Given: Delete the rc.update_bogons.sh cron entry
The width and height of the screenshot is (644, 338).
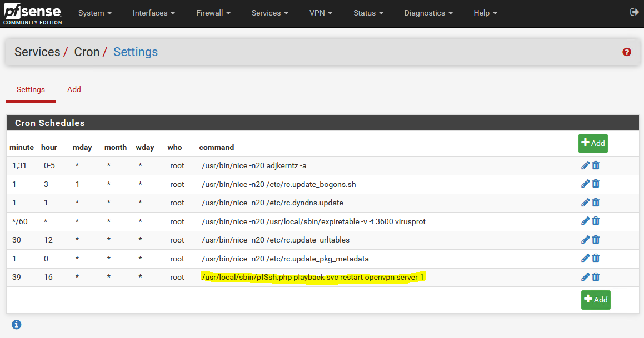Looking at the screenshot, I should pos(596,184).
